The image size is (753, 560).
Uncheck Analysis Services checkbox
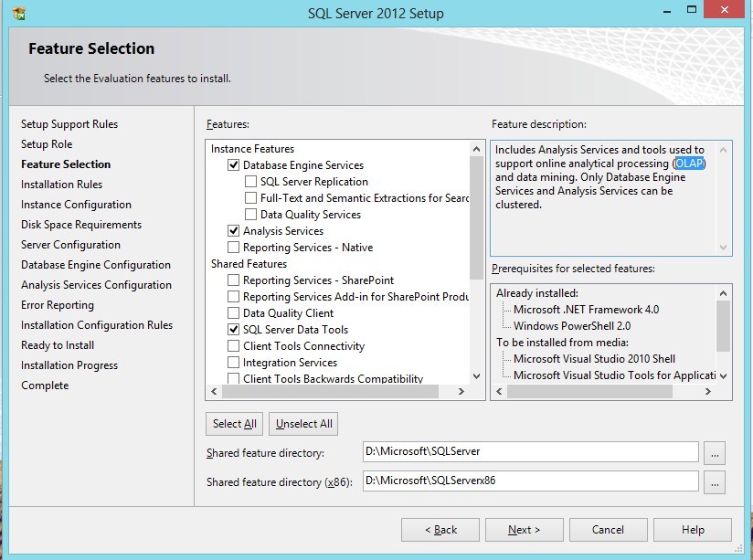pyautogui.click(x=233, y=231)
